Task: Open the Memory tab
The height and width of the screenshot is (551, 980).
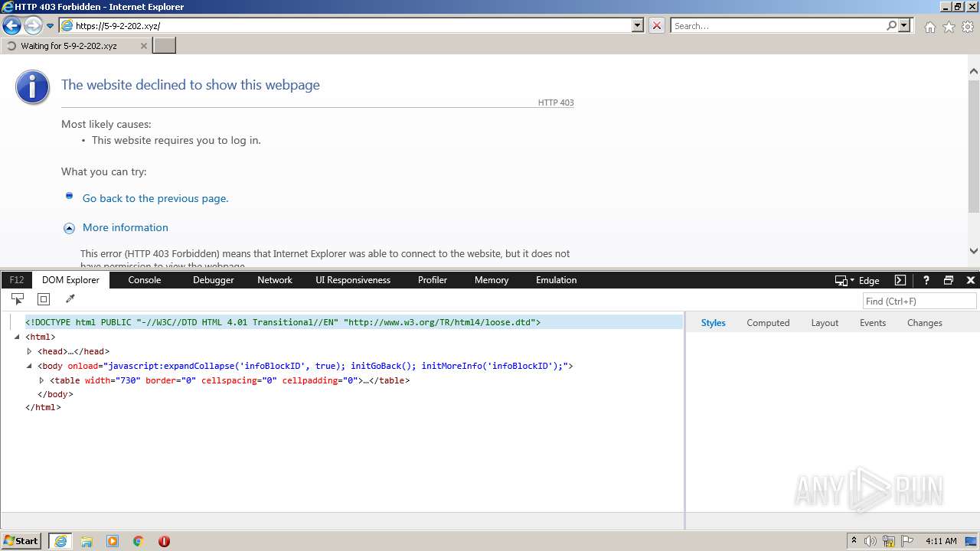Action: 492,280
